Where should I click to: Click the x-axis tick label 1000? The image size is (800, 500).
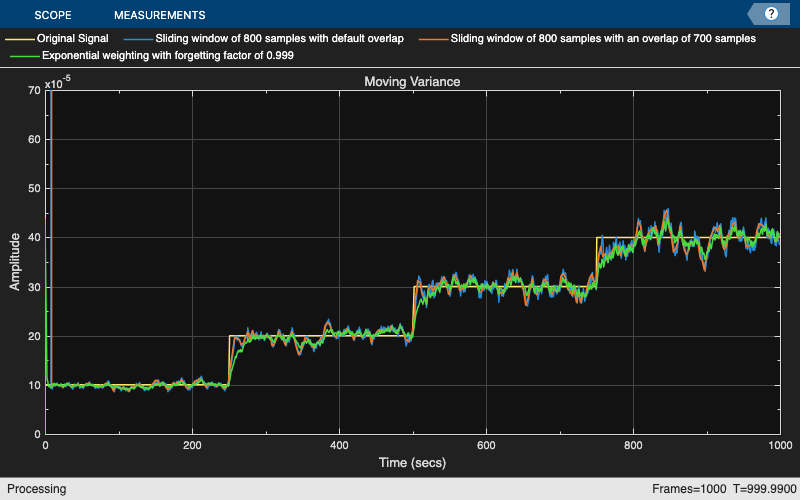[x=781, y=445]
